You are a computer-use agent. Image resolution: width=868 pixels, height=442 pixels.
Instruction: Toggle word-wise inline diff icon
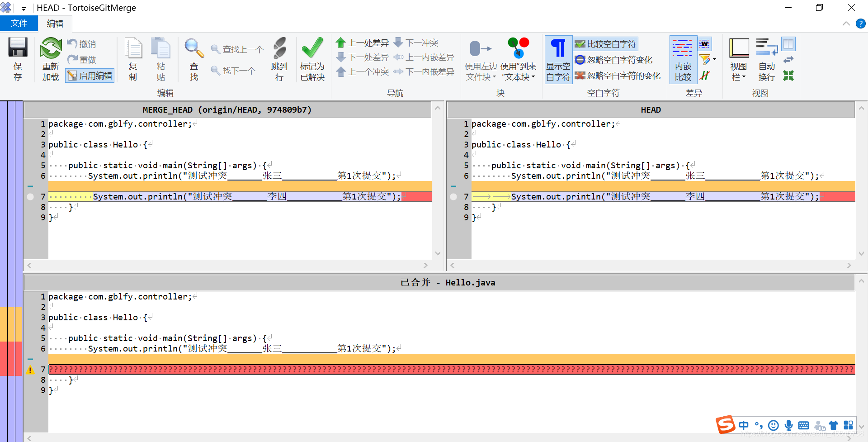tap(705, 44)
